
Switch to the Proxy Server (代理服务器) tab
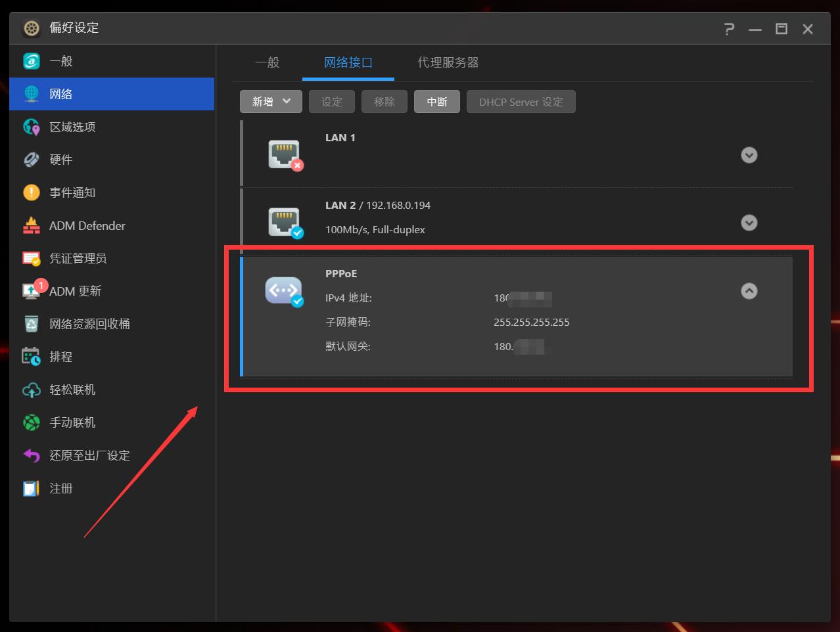pos(448,62)
